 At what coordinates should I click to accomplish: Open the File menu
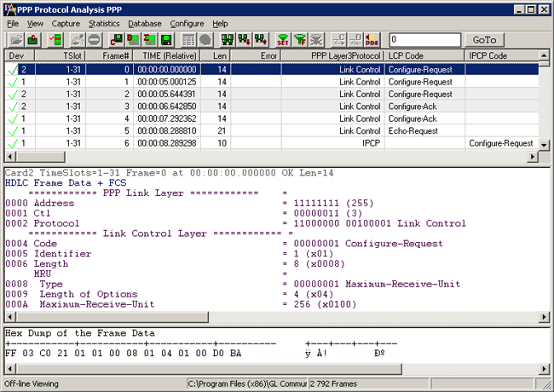(x=13, y=24)
